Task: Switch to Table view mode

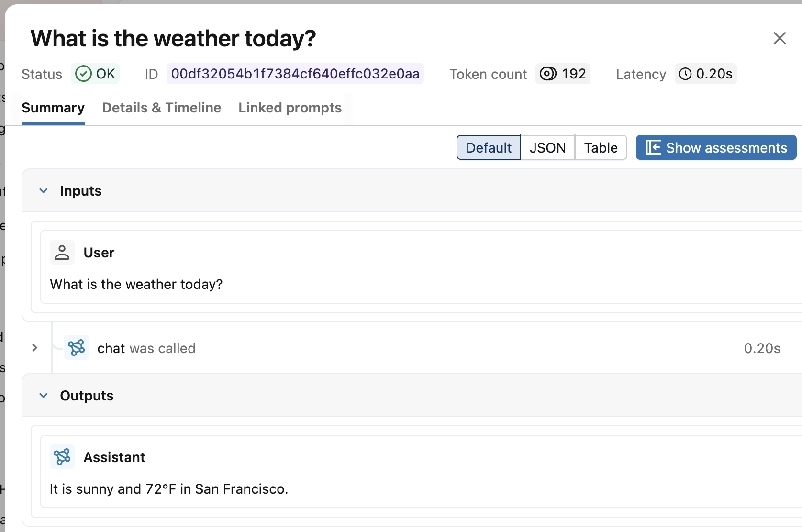Action: click(601, 147)
